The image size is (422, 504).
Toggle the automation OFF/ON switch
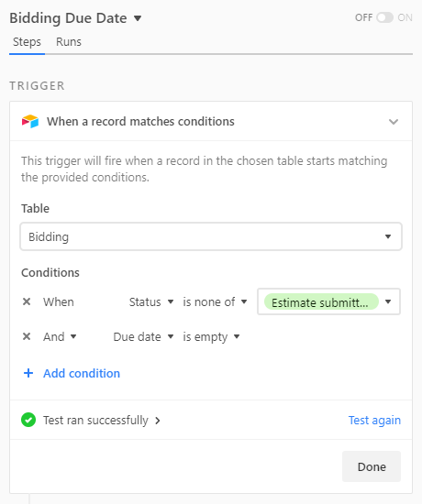tap(384, 17)
